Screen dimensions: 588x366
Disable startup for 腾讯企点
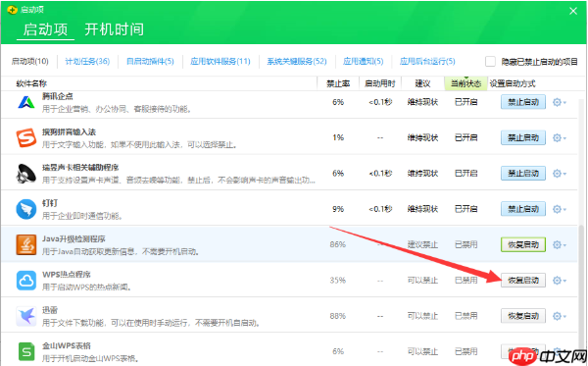tap(523, 102)
